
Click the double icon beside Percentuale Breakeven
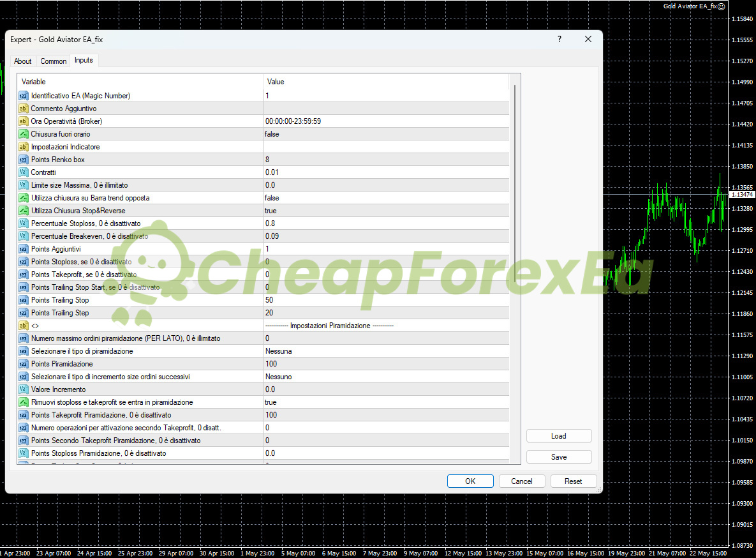(x=23, y=236)
